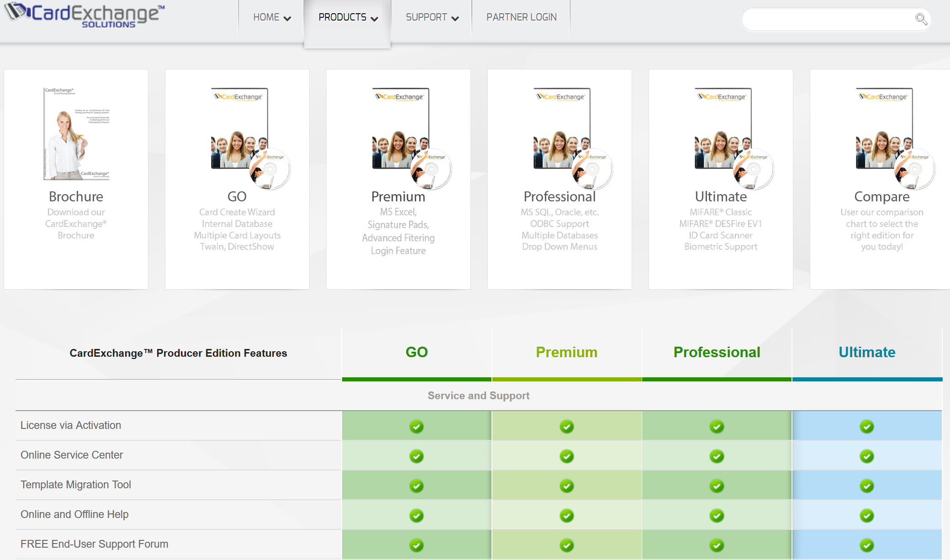Open the Compare card box image

pyautogui.click(x=895, y=138)
